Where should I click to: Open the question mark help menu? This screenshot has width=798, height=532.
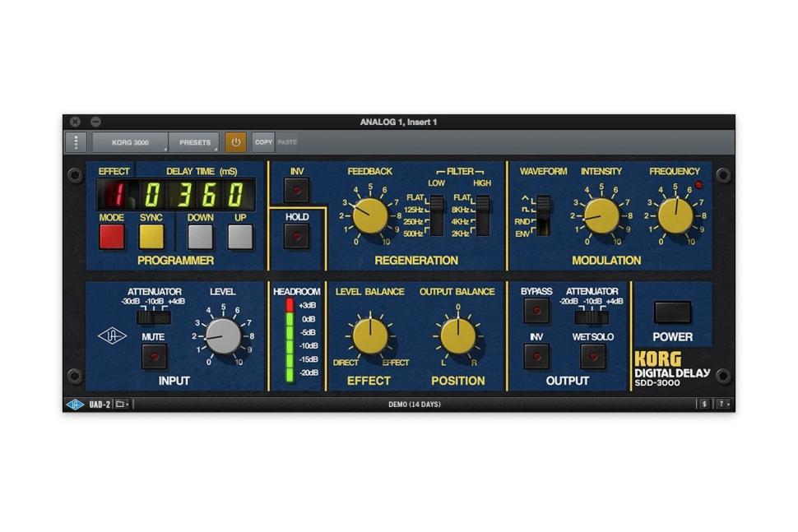point(723,404)
